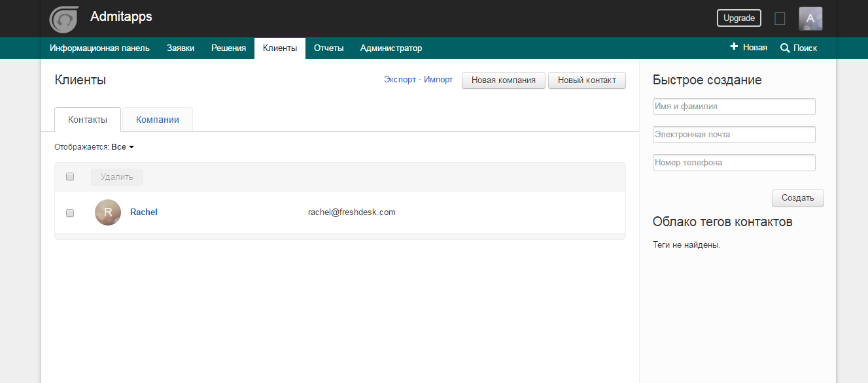The width and height of the screenshot is (868, 383).
Task: Check the select-all contacts checkbox
Action: click(x=69, y=176)
